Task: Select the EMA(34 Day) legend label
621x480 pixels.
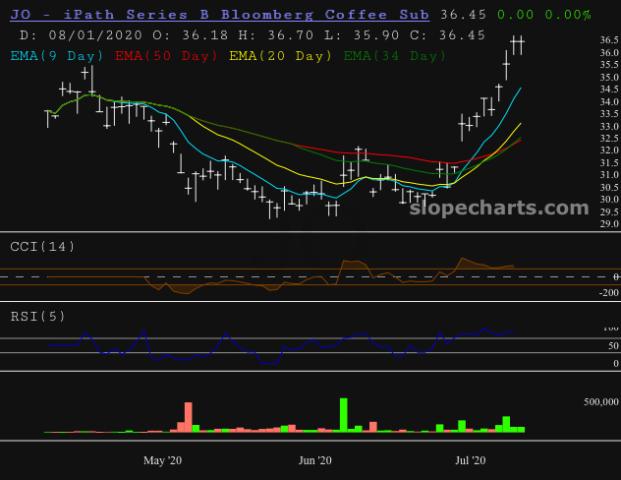Action: pos(393,56)
